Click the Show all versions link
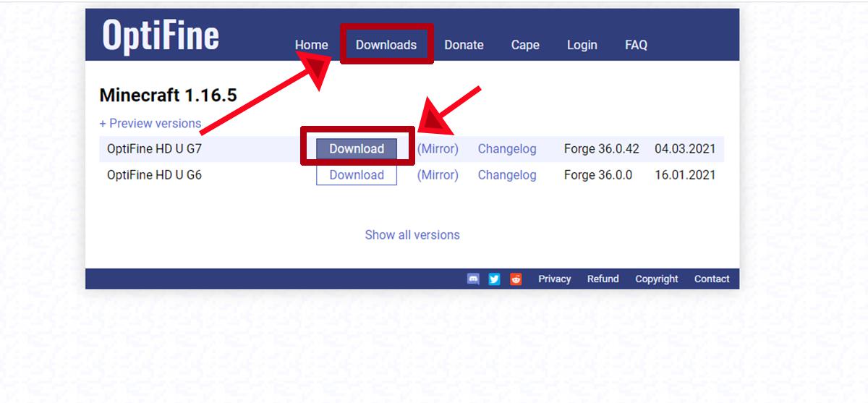Image resolution: width=868 pixels, height=403 pixels. click(x=412, y=234)
